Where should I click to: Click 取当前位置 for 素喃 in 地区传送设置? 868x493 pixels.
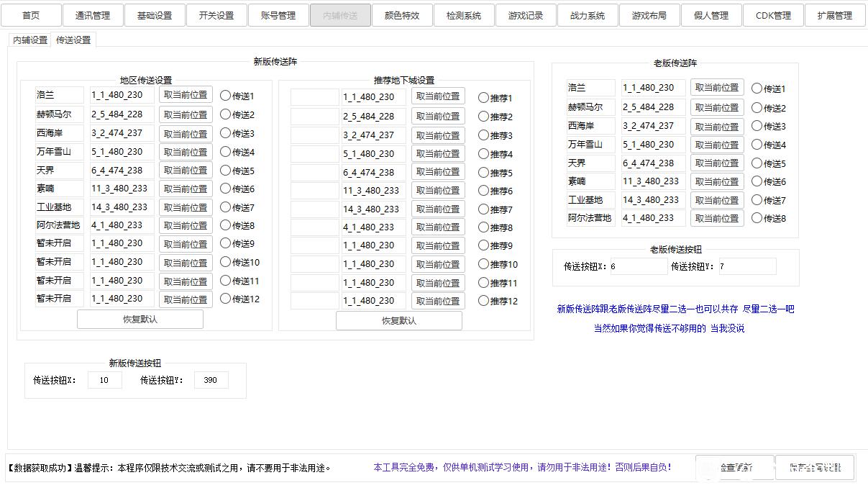click(x=186, y=189)
